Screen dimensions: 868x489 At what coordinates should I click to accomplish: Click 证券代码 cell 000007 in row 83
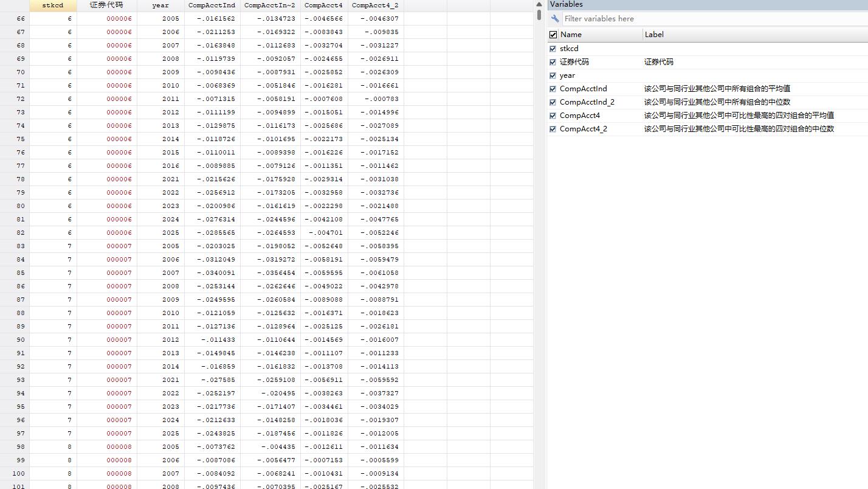107,246
